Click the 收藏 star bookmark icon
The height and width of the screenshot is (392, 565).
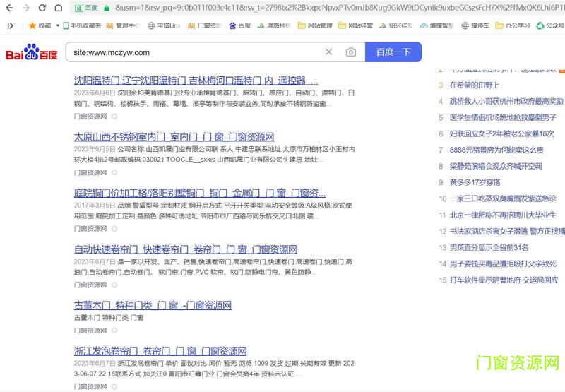pos(32,25)
